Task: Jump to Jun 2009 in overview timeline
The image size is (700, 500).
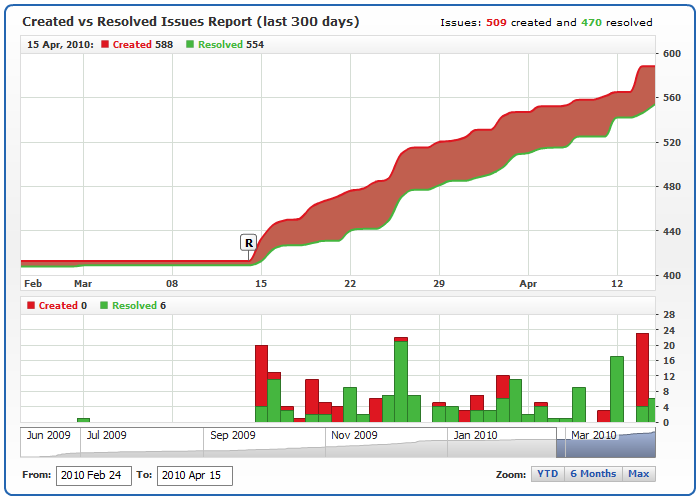Action: click(x=48, y=435)
